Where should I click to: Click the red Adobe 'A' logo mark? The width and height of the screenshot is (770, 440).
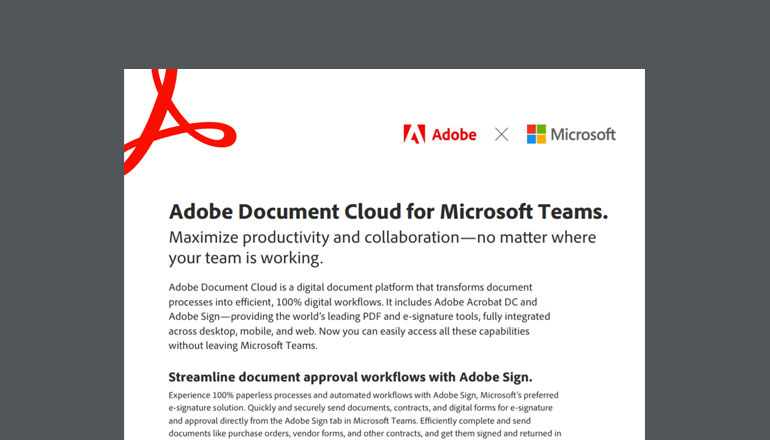click(414, 134)
